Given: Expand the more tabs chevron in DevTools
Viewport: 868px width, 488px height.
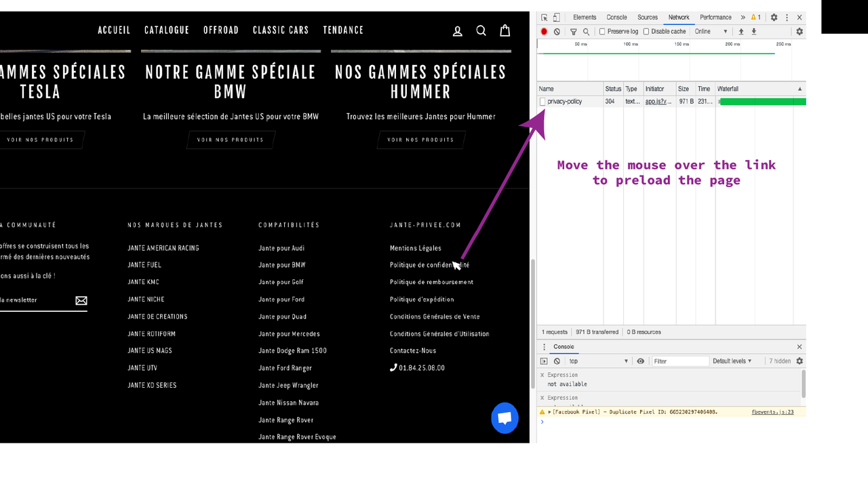Looking at the screenshot, I should (743, 18).
